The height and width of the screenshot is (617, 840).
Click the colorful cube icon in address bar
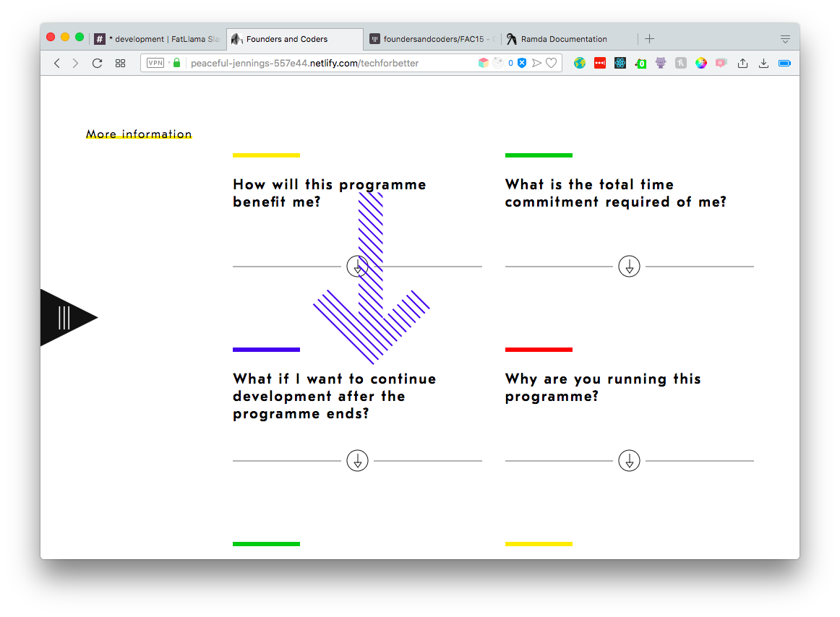483,63
